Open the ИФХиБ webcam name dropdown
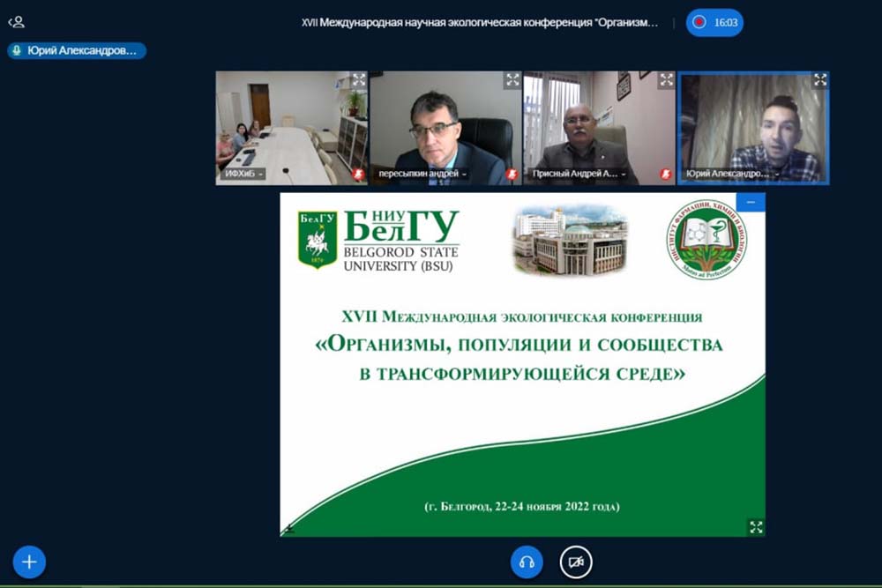Screen dimensions: 882x588 click(243, 175)
